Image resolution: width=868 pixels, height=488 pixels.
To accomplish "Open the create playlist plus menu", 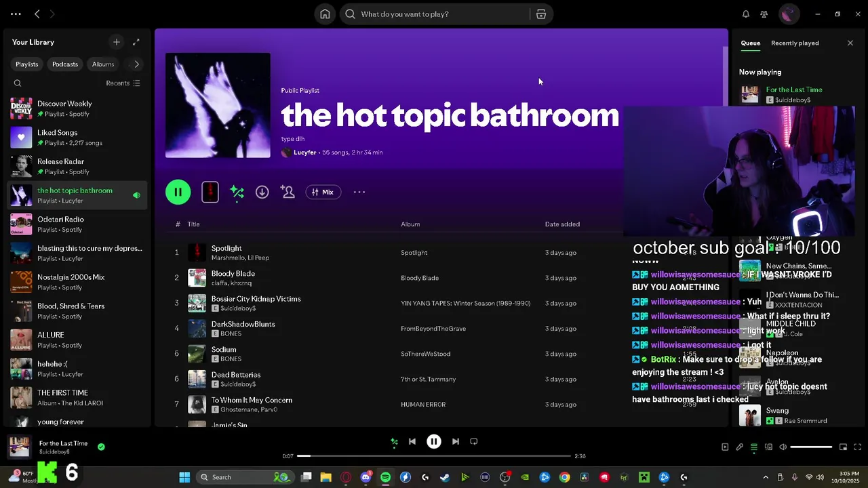I will [117, 42].
